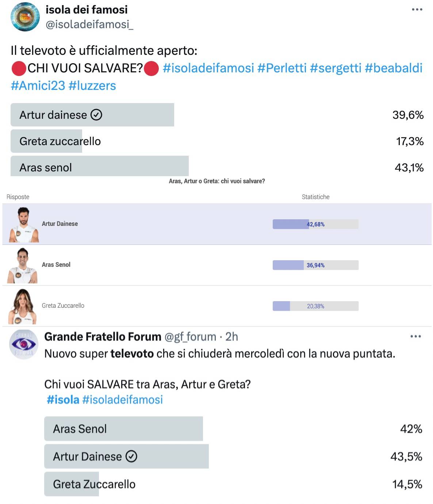This screenshot has width=433, height=504.
Task: Click checkmark icon next to Artur dainese
Action: point(96,115)
